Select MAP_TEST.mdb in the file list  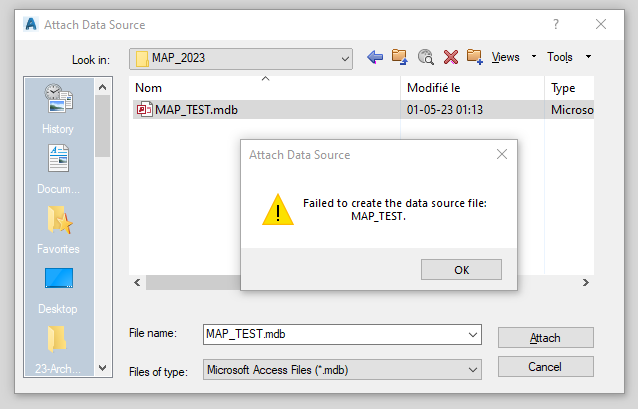pyautogui.click(x=363, y=110)
